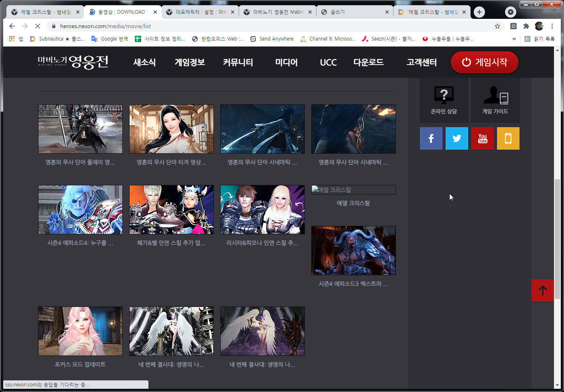Open the 새소식 menu
564x392 pixels.
pos(144,62)
